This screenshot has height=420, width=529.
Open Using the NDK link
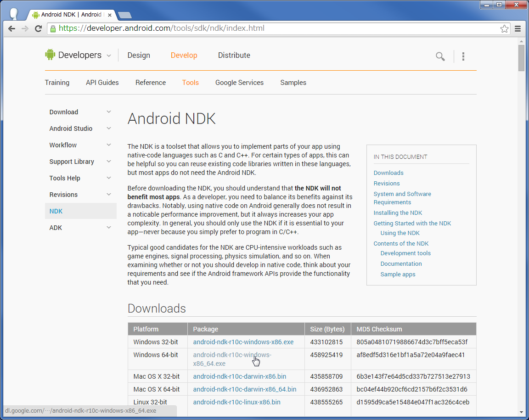(x=400, y=233)
